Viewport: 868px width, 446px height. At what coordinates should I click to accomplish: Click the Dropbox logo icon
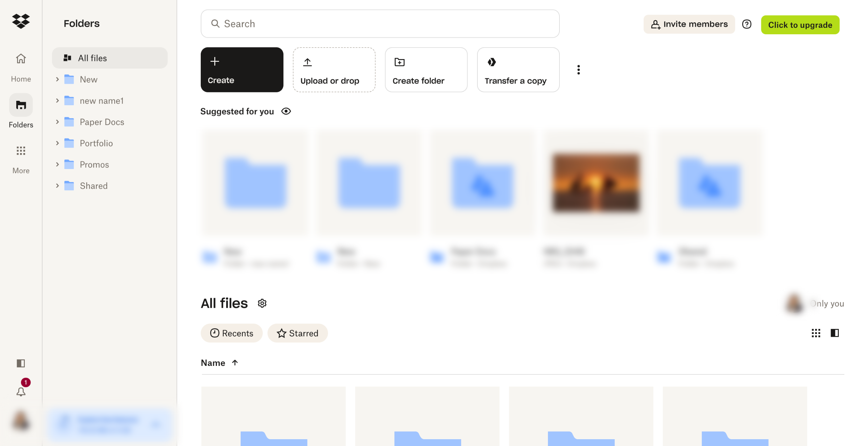[21, 21]
